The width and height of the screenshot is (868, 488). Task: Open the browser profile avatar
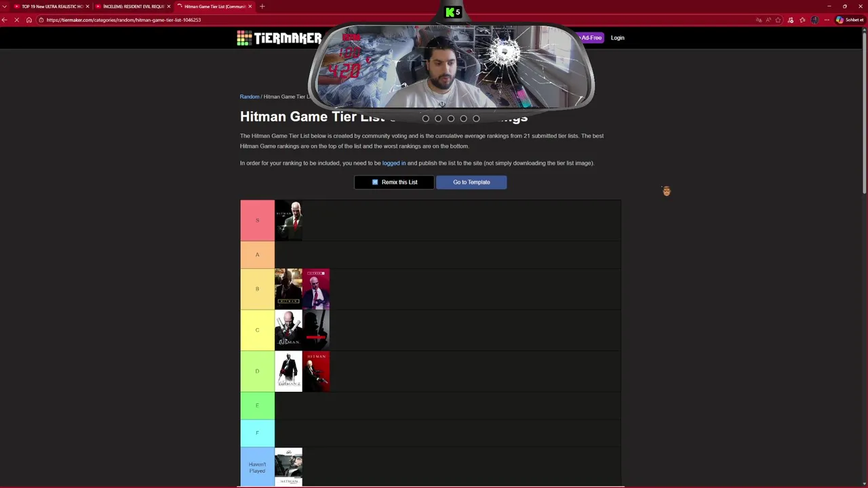click(x=814, y=20)
